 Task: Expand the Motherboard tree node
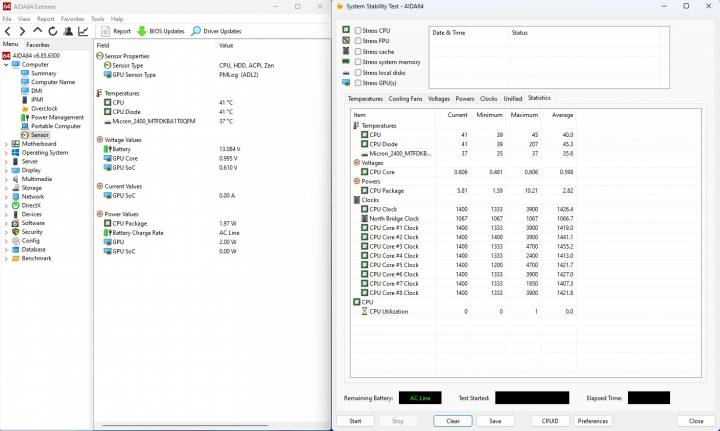(x=6, y=144)
